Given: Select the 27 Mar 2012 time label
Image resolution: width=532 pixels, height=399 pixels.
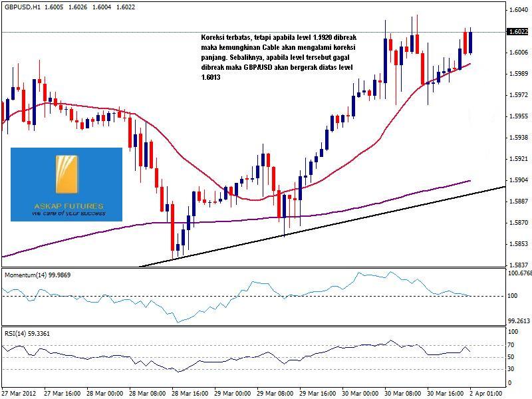Looking at the screenshot, I should pos(19,394).
